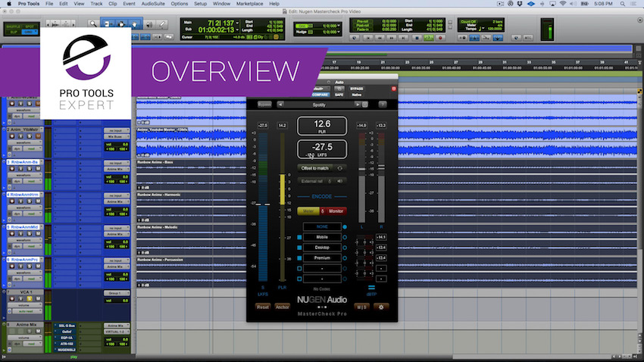This screenshot has height=362, width=644.
Task: Open 'no input' selector on 2 Anim_YtbMstr
Action: 116,130
